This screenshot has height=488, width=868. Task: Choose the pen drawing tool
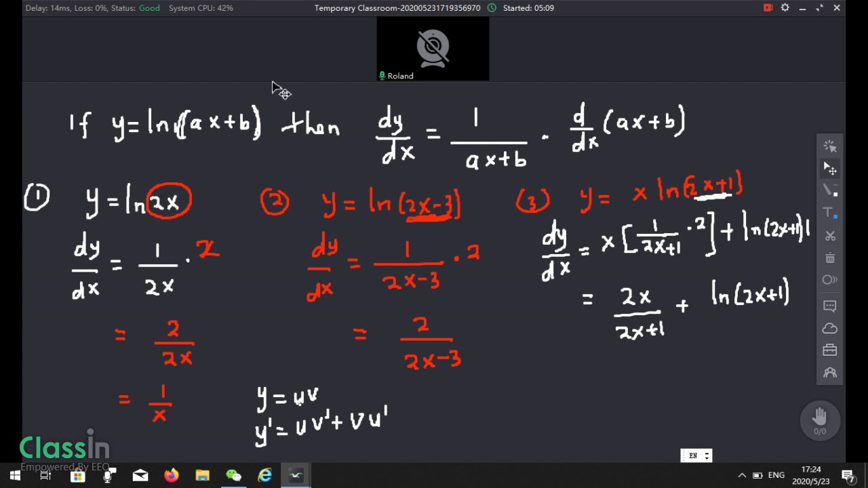coord(830,190)
